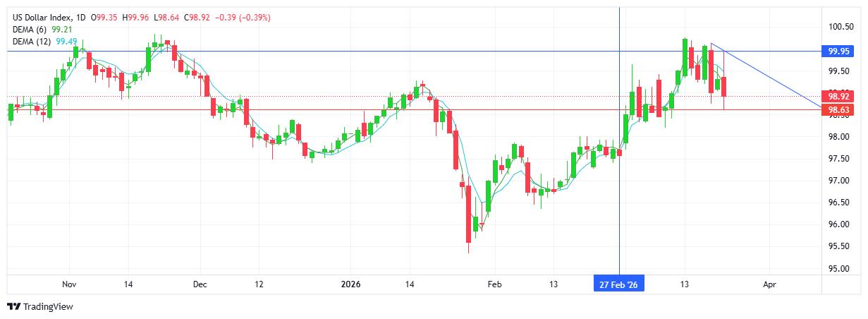Click 95.00 on the price scale
This screenshot has height=319, width=868.
click(x=839, y=268)
